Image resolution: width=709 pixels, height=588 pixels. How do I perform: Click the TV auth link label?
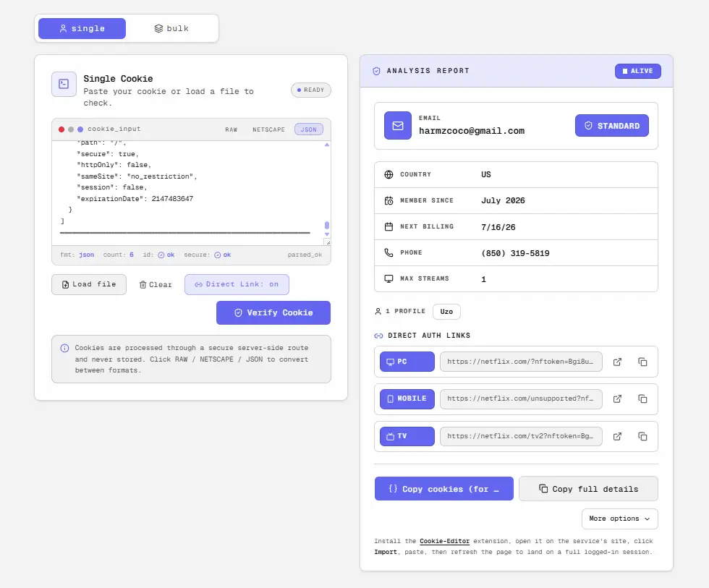coord(407,436)
